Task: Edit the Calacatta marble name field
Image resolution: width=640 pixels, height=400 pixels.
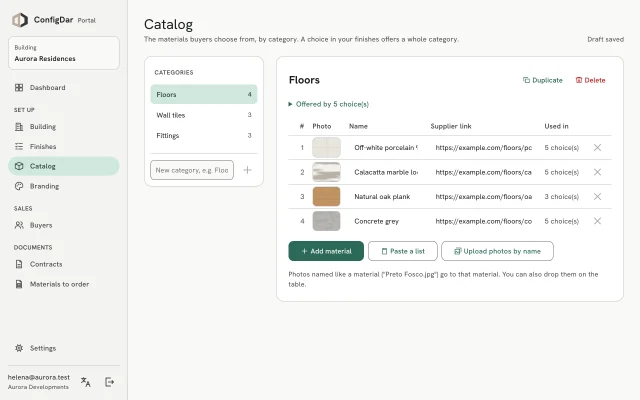Action: (386, 172)
